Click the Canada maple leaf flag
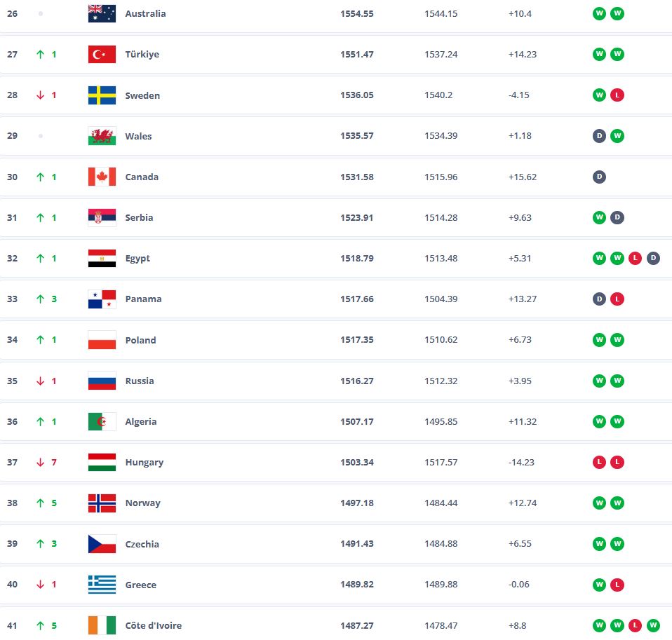The image size is (672, 640). [102, 177]
